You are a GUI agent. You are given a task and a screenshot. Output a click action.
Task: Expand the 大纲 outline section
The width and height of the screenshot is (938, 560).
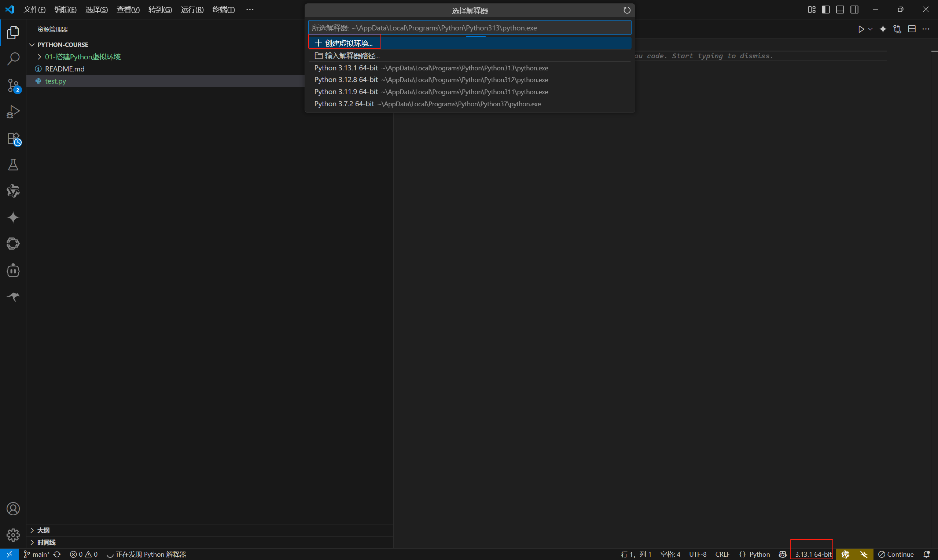(43, 530)
